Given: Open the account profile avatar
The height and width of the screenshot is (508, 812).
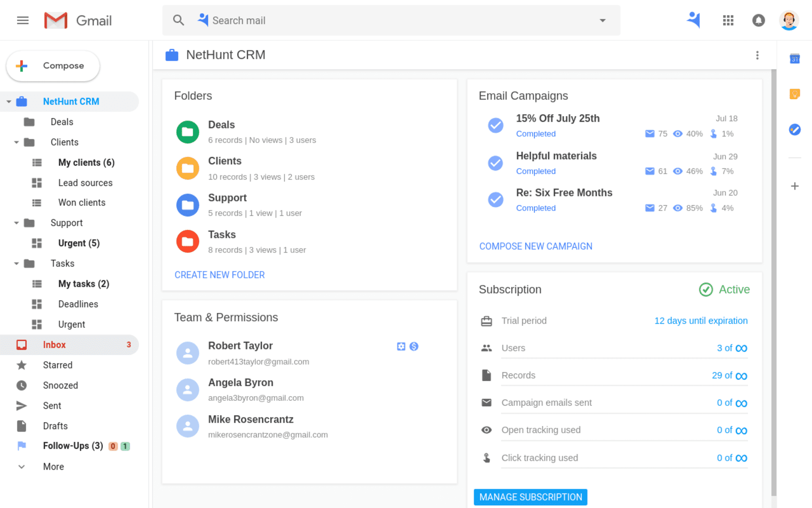Looking at the screenshot, I should click(x=789, y=20).
